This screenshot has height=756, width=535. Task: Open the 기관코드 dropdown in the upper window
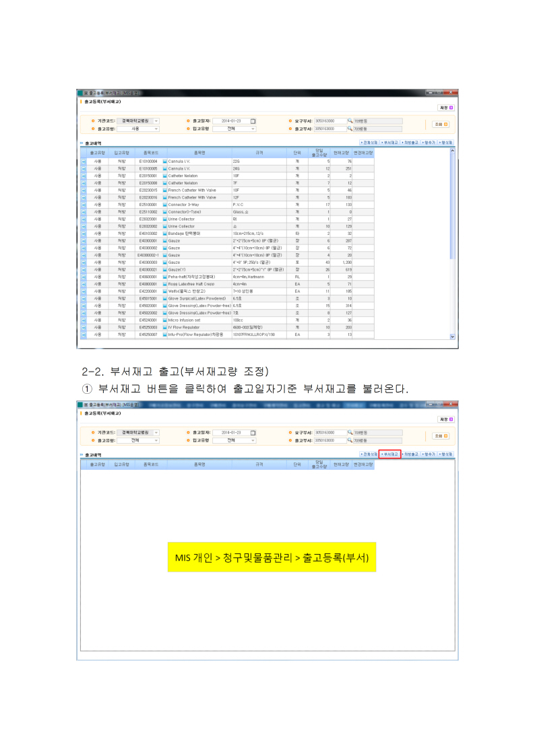coord(156,121)
